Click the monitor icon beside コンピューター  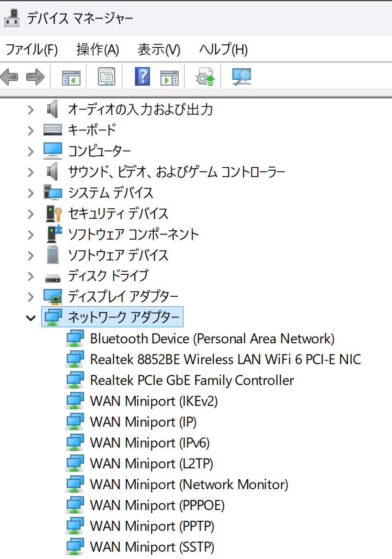53,151
